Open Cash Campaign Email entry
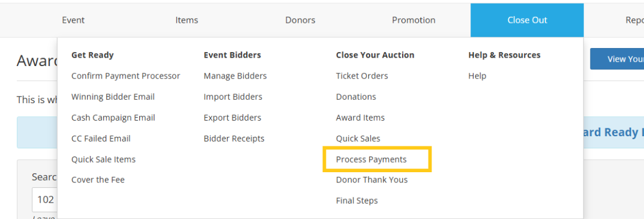The width and height of the screenshot is (644, 219). click(113, 118)
